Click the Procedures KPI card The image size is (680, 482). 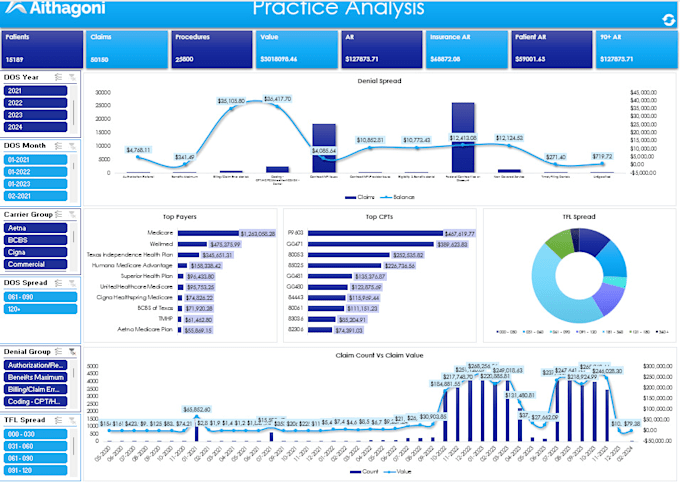pyautogui.click(x=212, y=49)
